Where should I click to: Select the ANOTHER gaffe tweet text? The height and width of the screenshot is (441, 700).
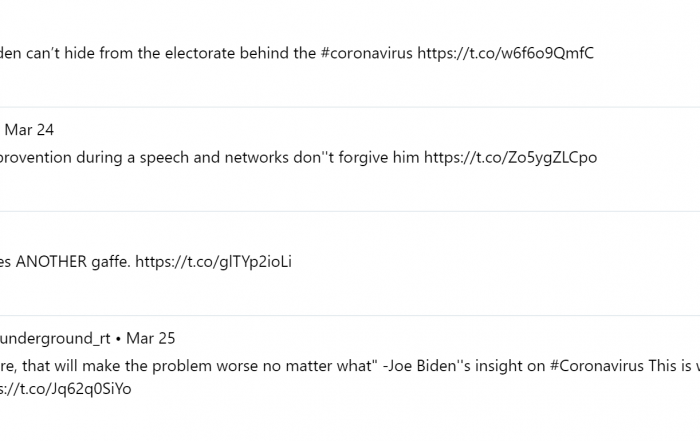(x=146, y=262)
